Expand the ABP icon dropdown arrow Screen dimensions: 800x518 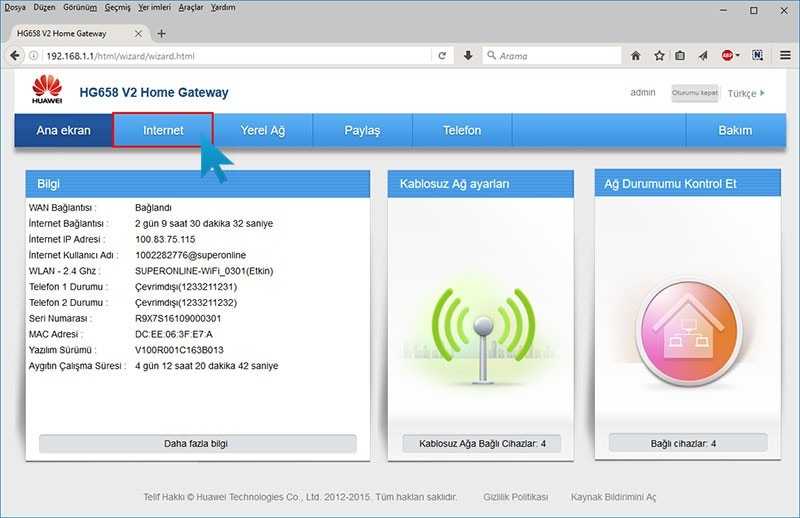click(738, 56)
